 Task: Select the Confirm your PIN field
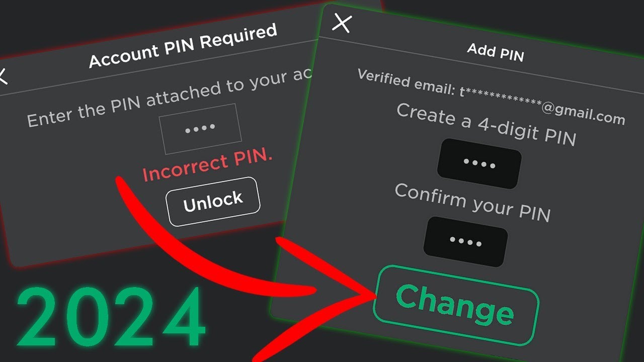465,241
